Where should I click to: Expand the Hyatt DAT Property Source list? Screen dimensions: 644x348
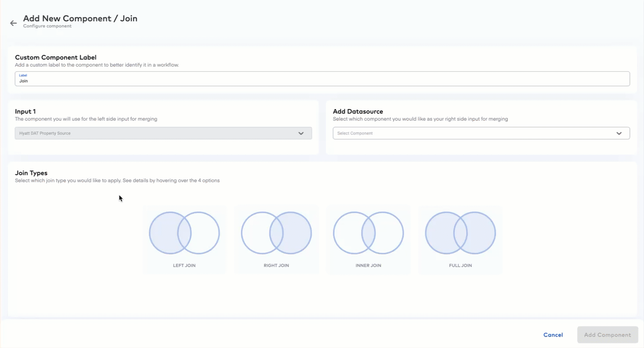(163, 133)
